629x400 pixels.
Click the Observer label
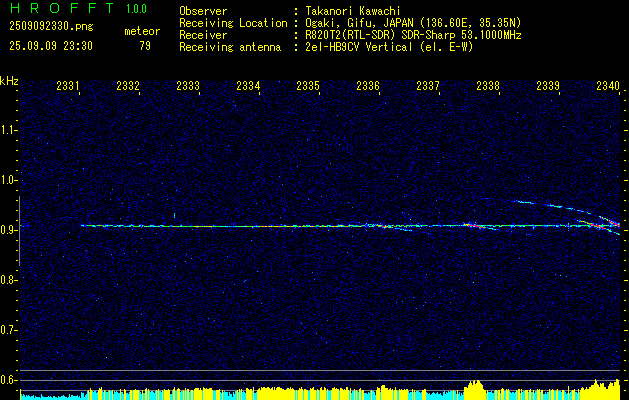click(x=203, y=11)
